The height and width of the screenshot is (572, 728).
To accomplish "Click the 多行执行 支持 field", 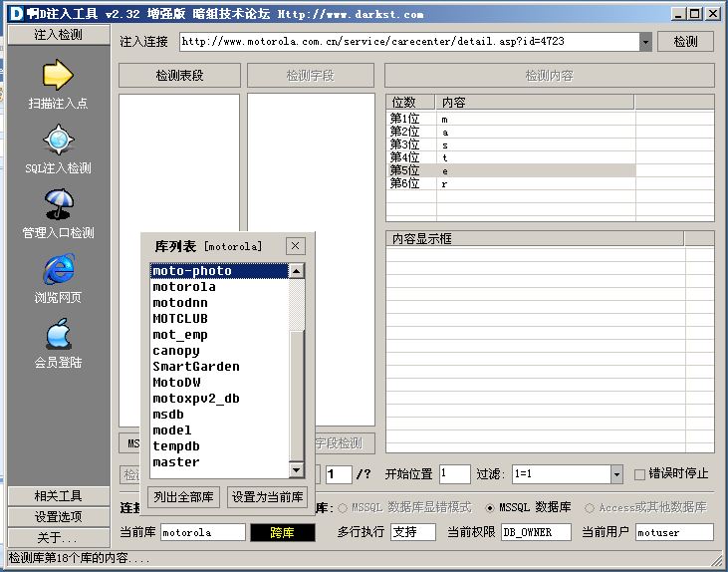I will [413, 532].
